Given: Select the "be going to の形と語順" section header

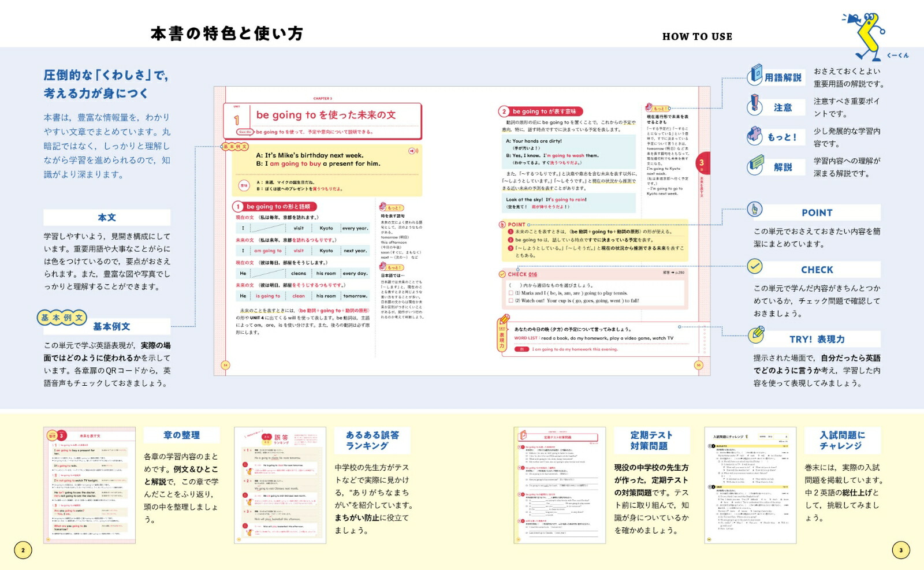Looking at the screenshot, I should (274, 207).
